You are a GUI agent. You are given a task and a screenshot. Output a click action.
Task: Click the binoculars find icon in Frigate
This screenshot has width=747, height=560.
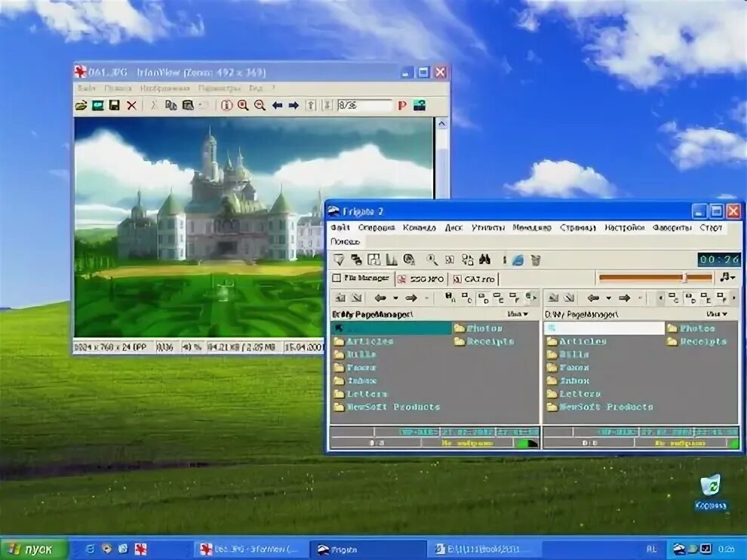pos(485,260)
